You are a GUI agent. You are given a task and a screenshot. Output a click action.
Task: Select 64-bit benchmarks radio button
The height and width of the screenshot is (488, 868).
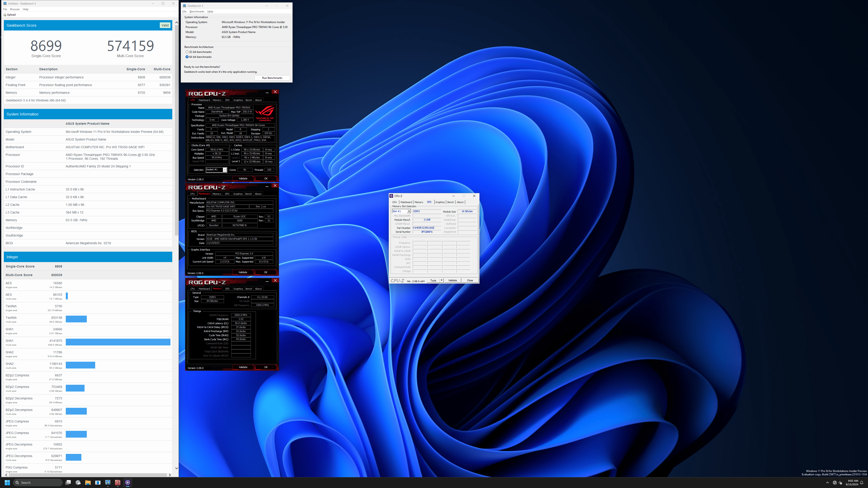pyautogui.click(x=187, y=57)
